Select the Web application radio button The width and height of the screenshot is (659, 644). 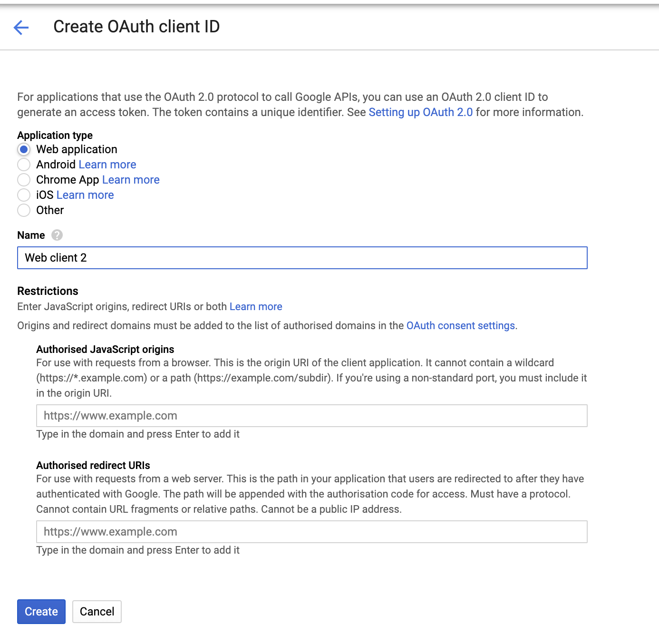point(24,149)
